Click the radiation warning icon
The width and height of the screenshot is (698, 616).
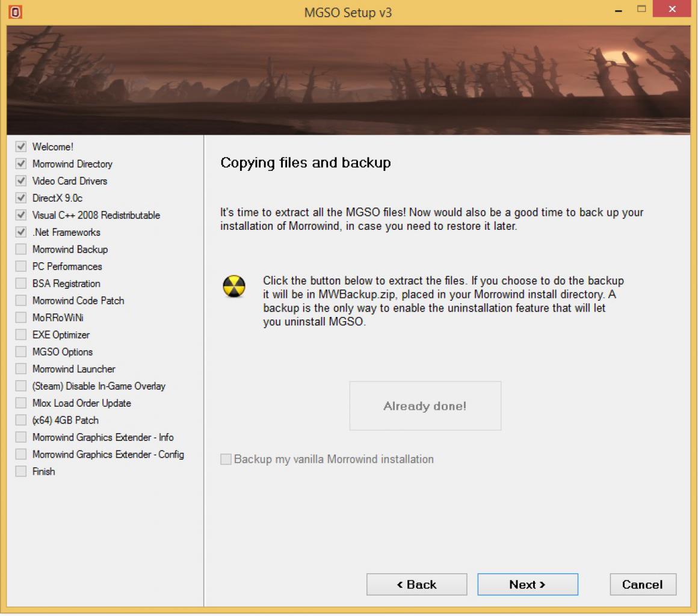(234, 286)
